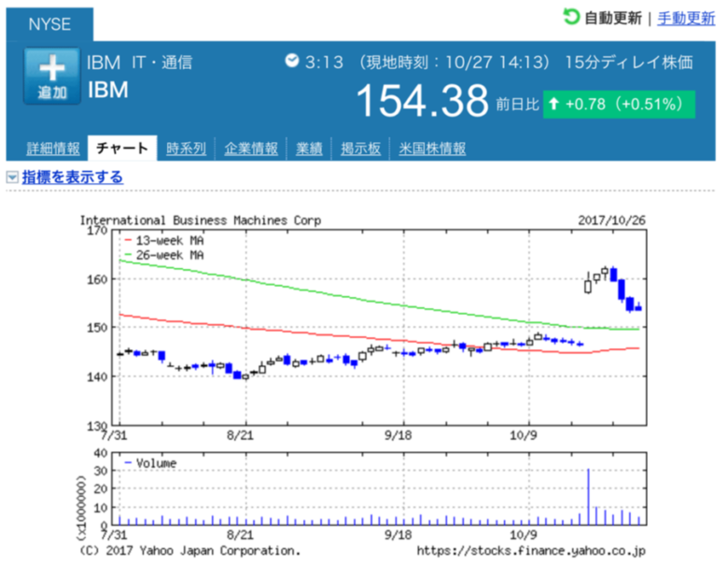Screen dimensions: 728x566
Task: Click the tallest volume spike bar
Action: (588, 497)
